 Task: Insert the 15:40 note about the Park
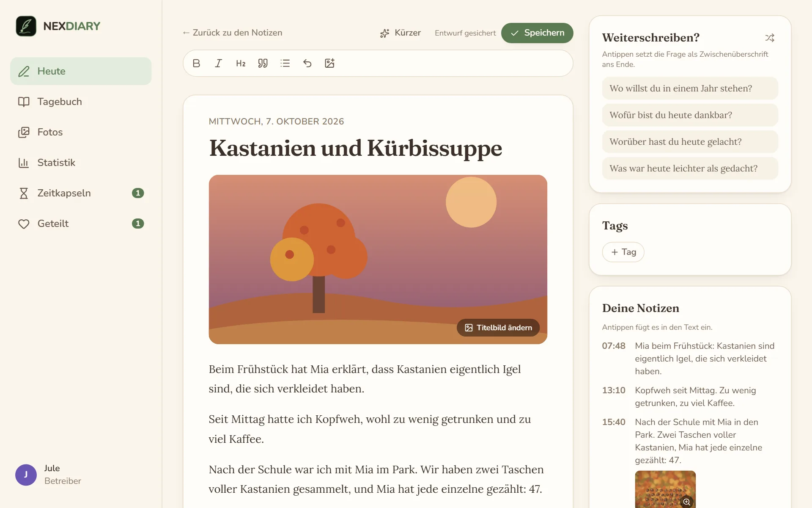[690, 441]
